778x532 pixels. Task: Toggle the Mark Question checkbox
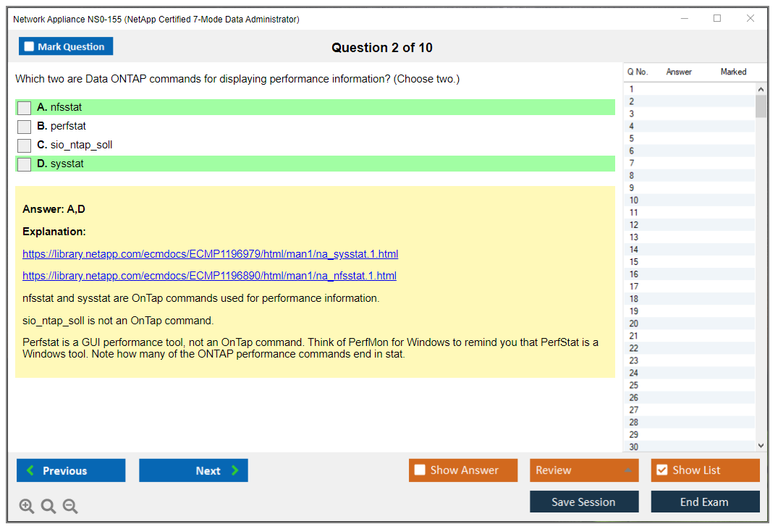(30, 47)
